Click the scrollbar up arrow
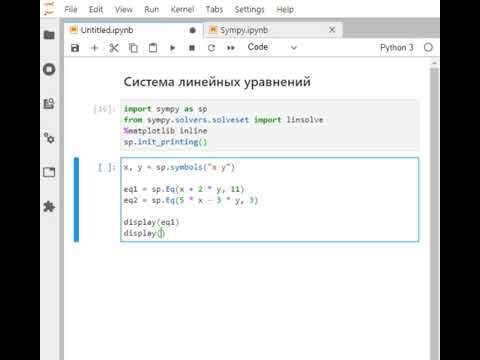Image resolution: width=480 pixels, height=360 pixels. tap(434, 63)
